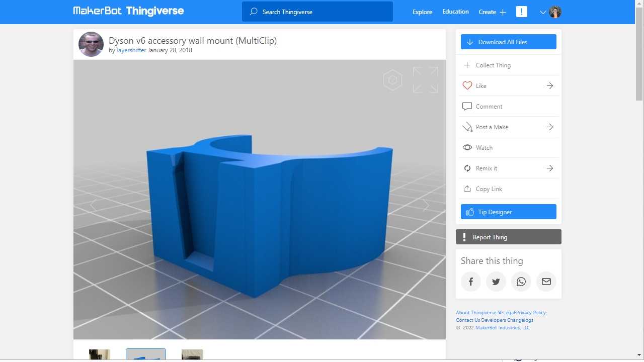Toggle Watch for this thing
The image size is (644, 362).
(x=484, y=148)
